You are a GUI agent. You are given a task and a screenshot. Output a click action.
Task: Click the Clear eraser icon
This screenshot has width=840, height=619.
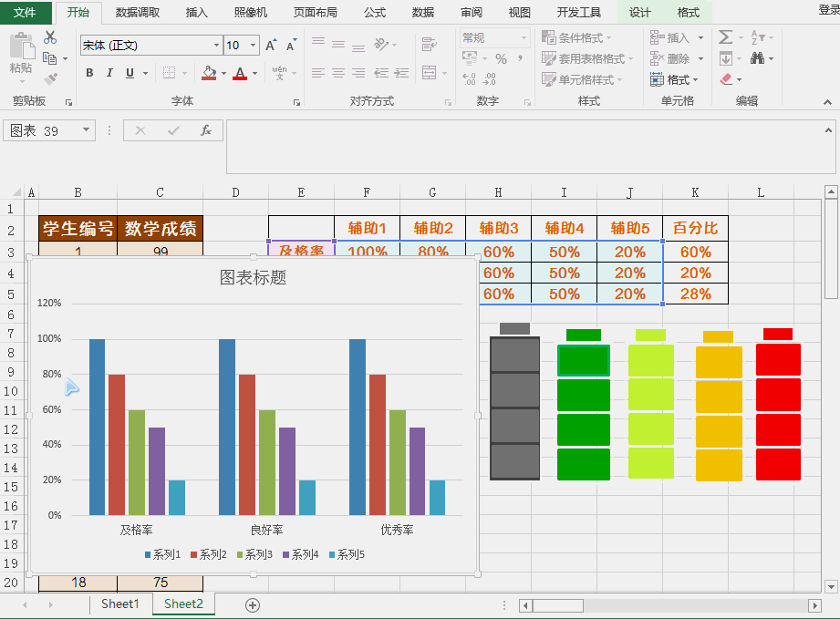pyautogui.click(x=726, y=79)
